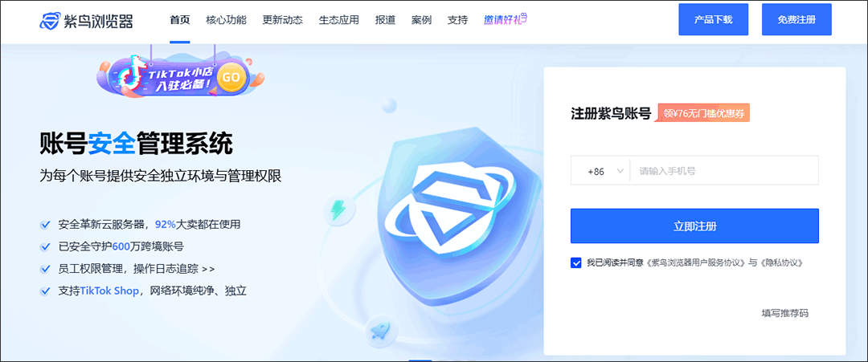Click the gift icon beside 邀请好礼
Viewport: 868px width, 362px height.
click(x=522, y=18)
